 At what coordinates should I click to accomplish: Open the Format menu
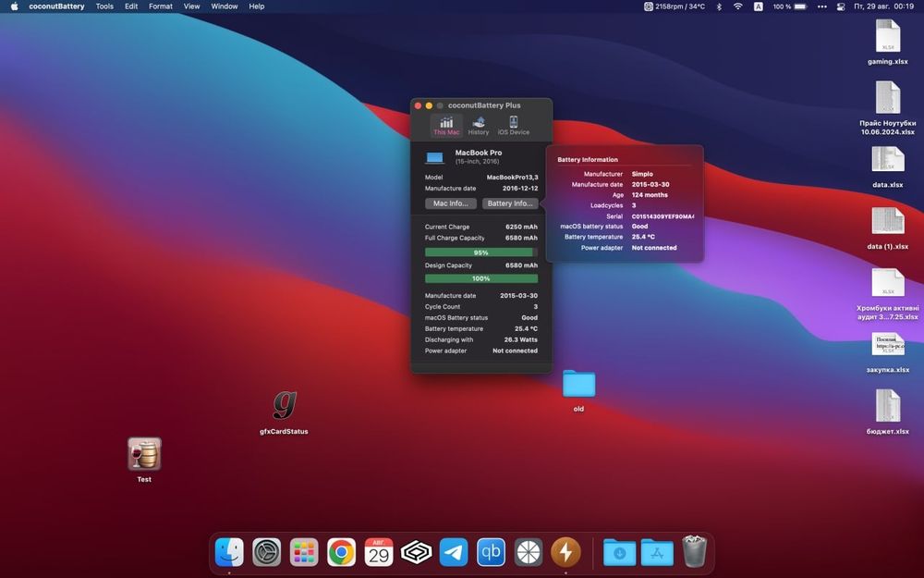[x=160, y=6]
